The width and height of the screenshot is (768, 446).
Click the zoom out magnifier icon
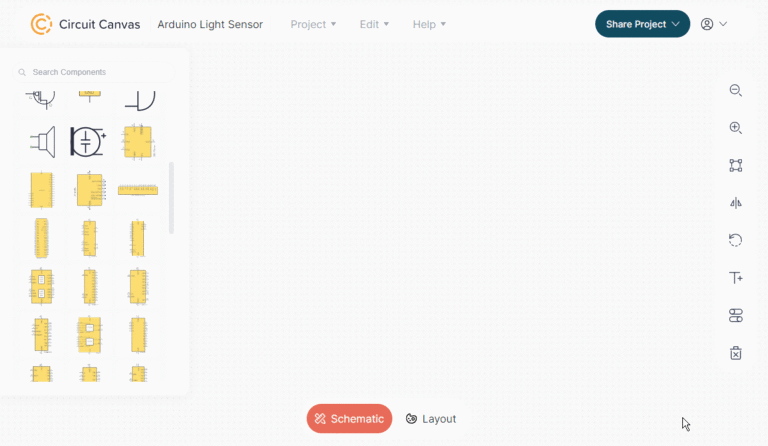736,91
